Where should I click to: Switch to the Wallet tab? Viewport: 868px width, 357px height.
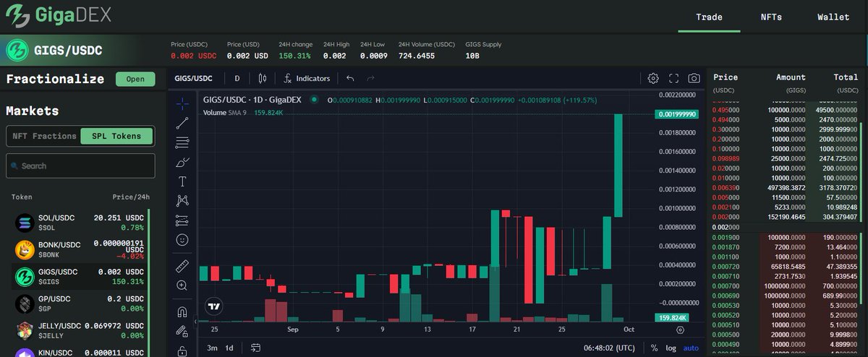[833, 17]
